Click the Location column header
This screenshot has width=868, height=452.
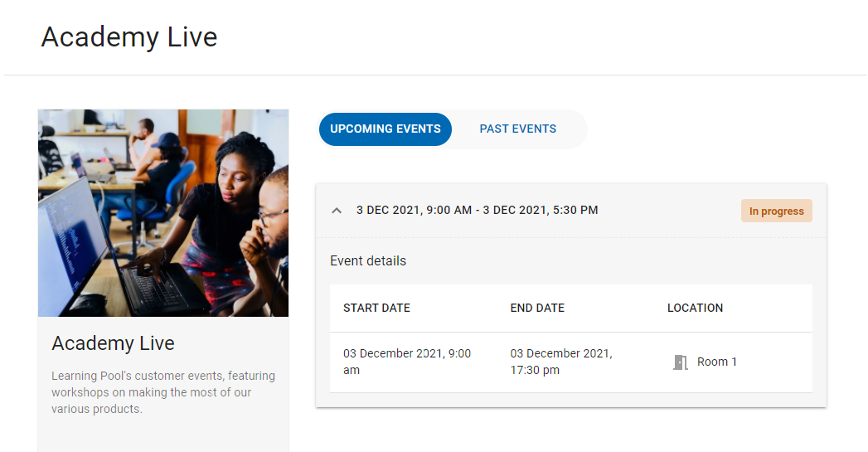(695, 308)
